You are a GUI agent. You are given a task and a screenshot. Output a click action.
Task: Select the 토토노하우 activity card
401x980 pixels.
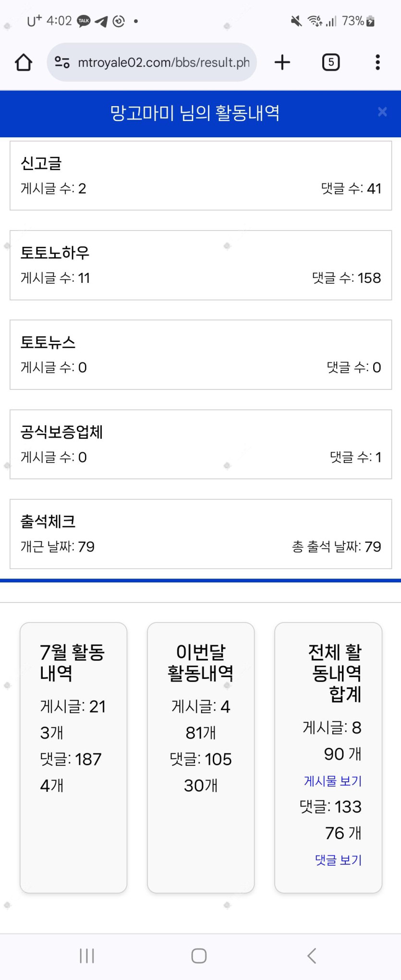click(x=201, y=266)
